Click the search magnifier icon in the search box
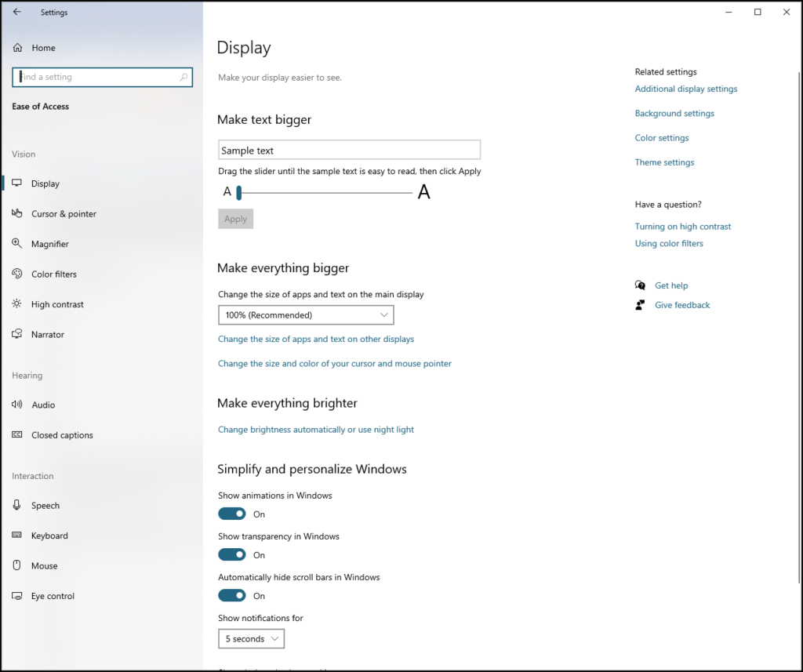803x672 pixels. [183, 77]
